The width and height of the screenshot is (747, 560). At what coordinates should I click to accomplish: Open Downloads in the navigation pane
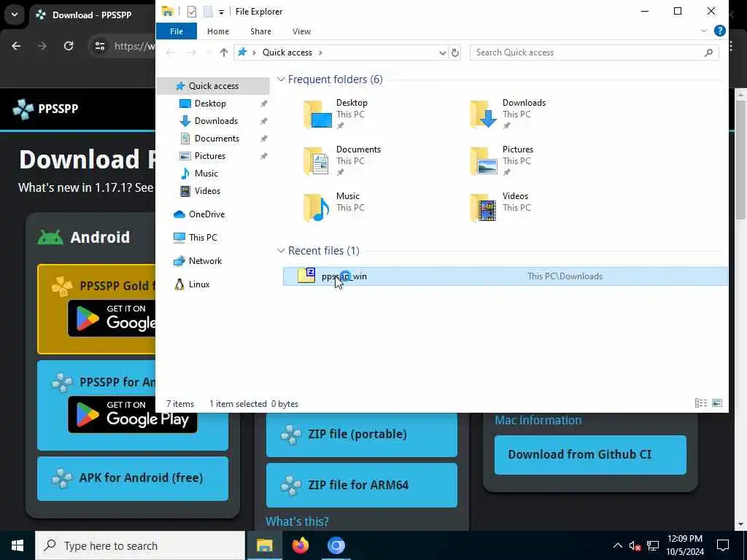tap(216, 121)
